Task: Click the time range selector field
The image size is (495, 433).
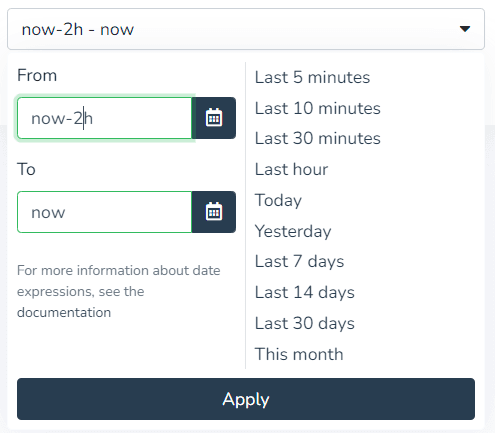Action: (246, 29)
